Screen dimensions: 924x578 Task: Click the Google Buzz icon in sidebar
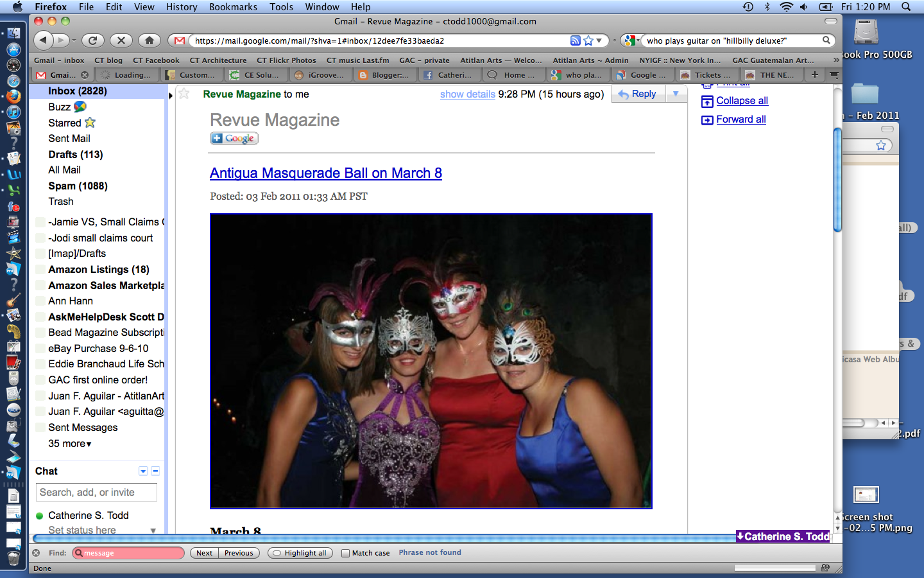tap(80, 107)
